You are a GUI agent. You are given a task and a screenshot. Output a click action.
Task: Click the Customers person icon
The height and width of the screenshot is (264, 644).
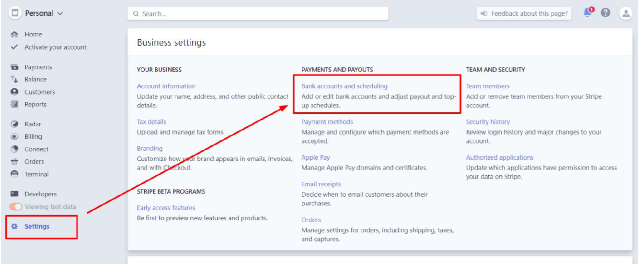click(14, 92)
